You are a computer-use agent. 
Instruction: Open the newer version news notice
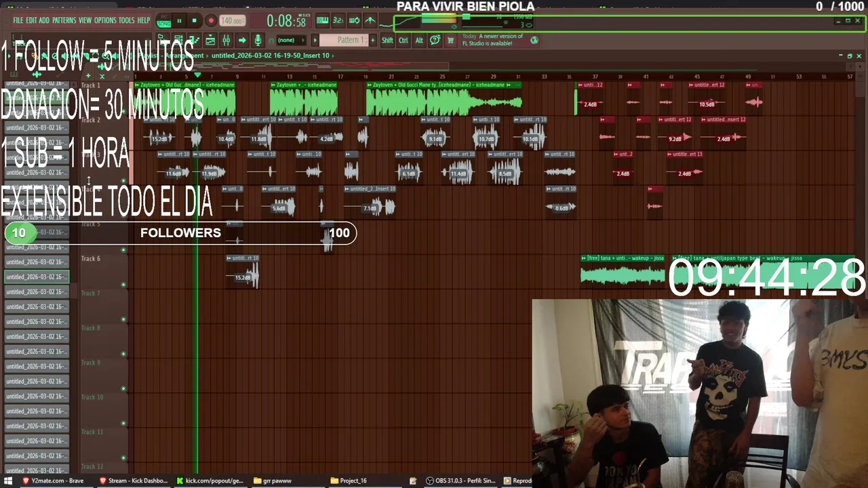(x=493, y=40)
